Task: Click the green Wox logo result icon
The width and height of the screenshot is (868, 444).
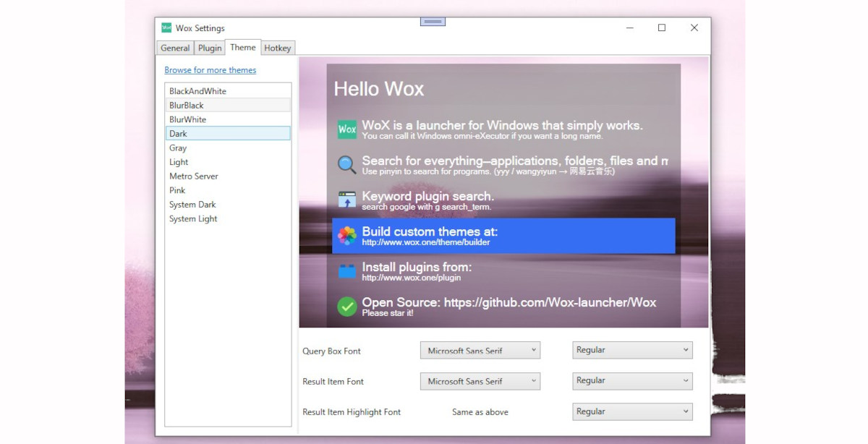Action: pos(347,129)
